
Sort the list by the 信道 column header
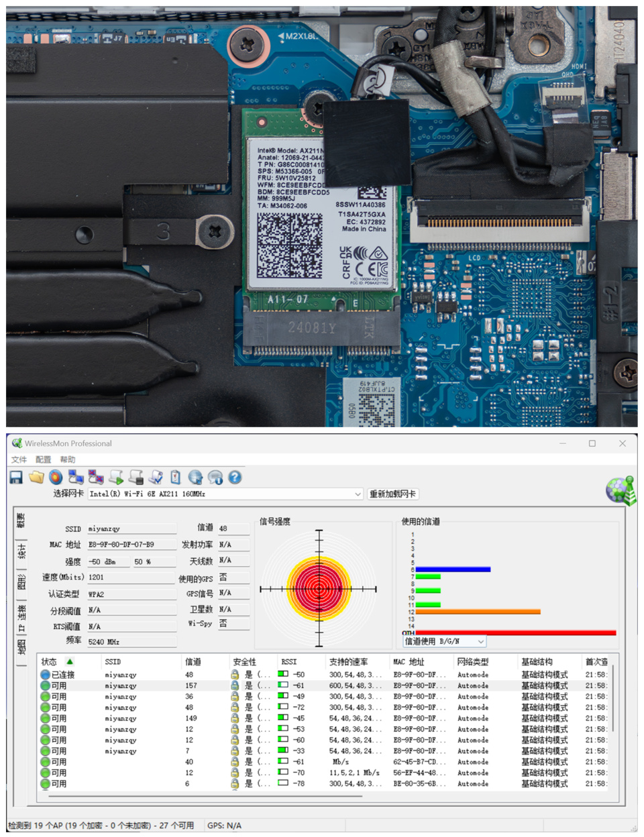click(x=205, y=661)
